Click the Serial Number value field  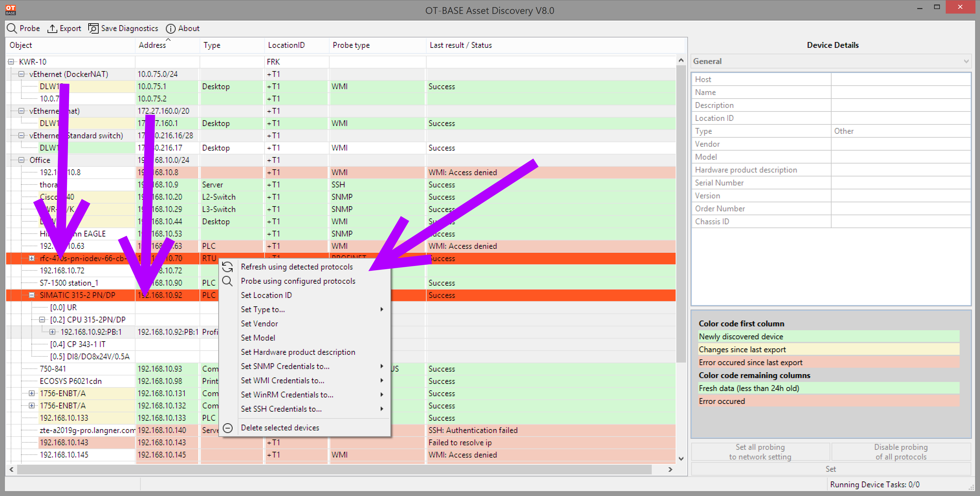[x=900, y=183]
